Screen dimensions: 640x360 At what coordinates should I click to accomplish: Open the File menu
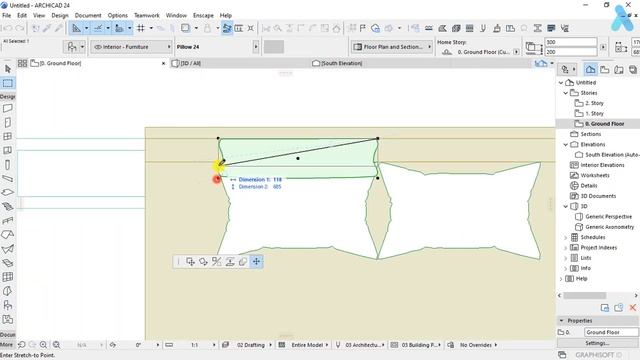click(7, 16)
